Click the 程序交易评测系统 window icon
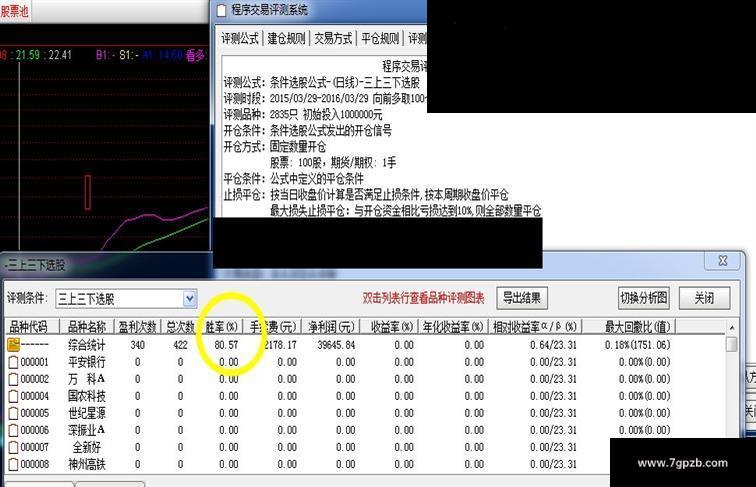This screenshot has height=487, width=756. 221,10
